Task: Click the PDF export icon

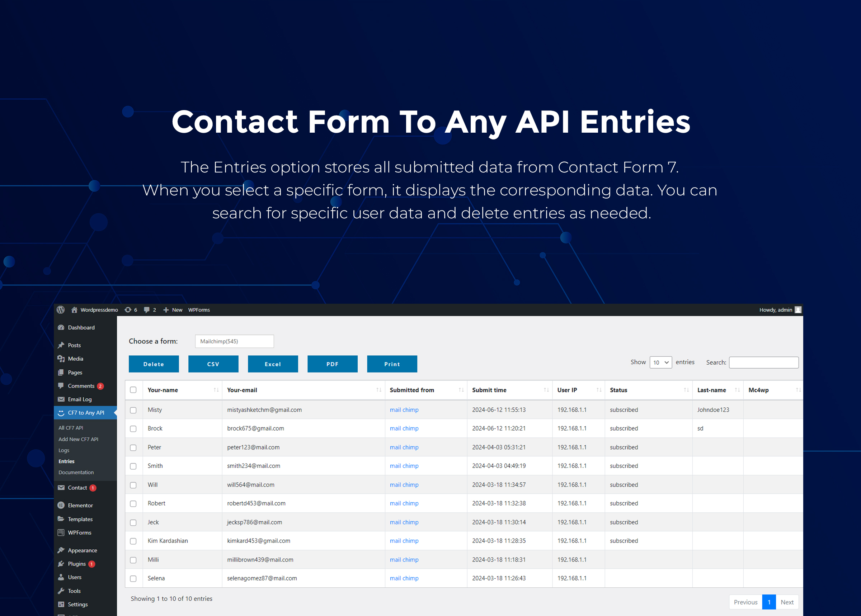Action: click(x=333, y=364)
